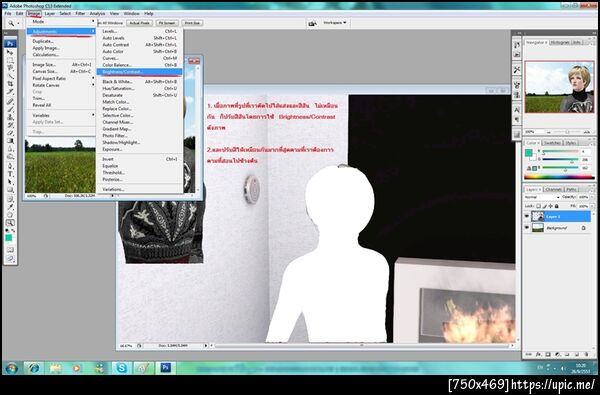Click the Photoshop Ps logo in toolbox
Viewport: 600px width, 395px height.
pos(10,43)
